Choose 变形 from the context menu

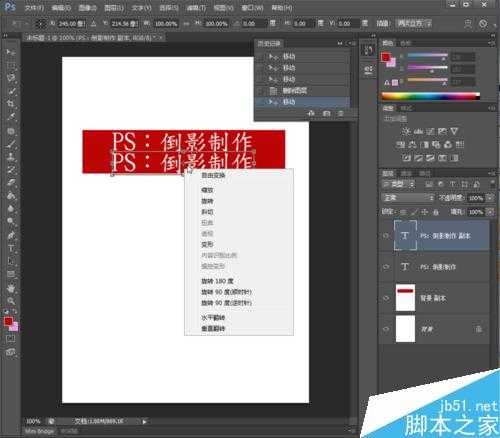point(207,244)
